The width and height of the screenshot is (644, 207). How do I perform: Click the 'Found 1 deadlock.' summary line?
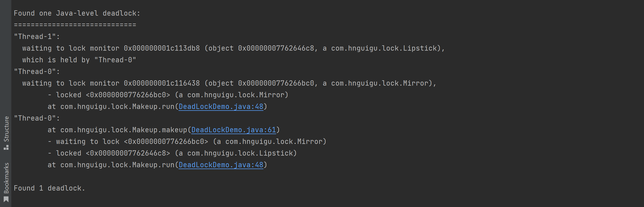coord(49,188)
